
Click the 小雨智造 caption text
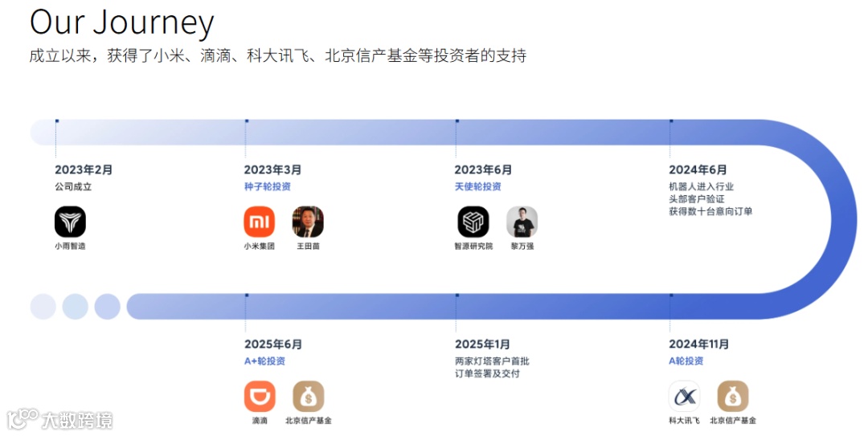[70, 246]
